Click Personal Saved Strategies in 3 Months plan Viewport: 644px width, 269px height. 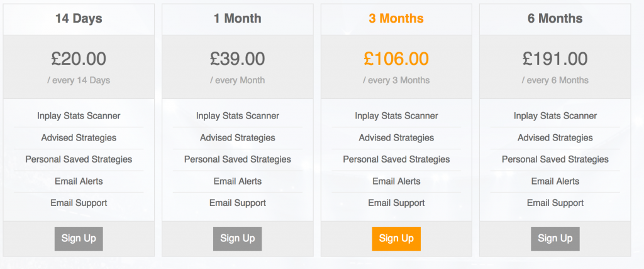coord(396,159)
